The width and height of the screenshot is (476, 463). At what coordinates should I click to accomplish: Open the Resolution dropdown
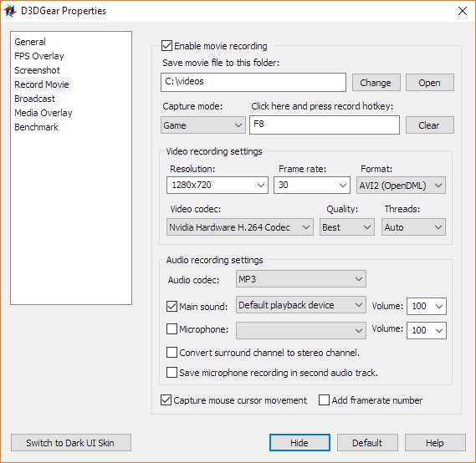218,185
